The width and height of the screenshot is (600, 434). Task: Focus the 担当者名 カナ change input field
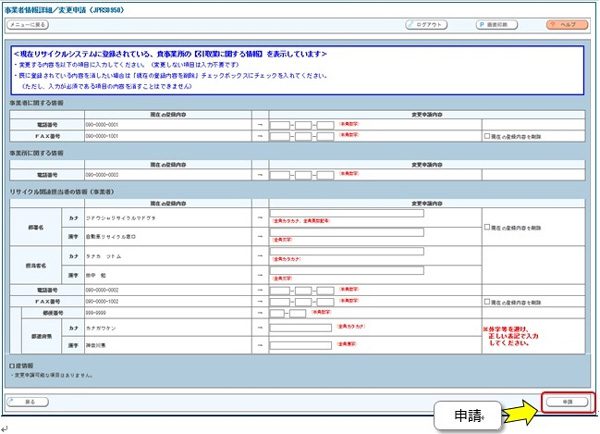[x=346, y=252]
